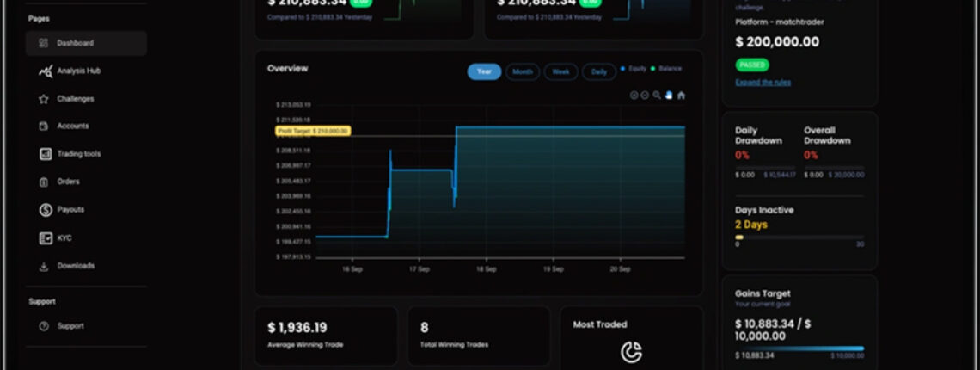This screenshot has width=980, height=370.
Task: Click the Challenges star icon
Action: [x=43, y=99]
